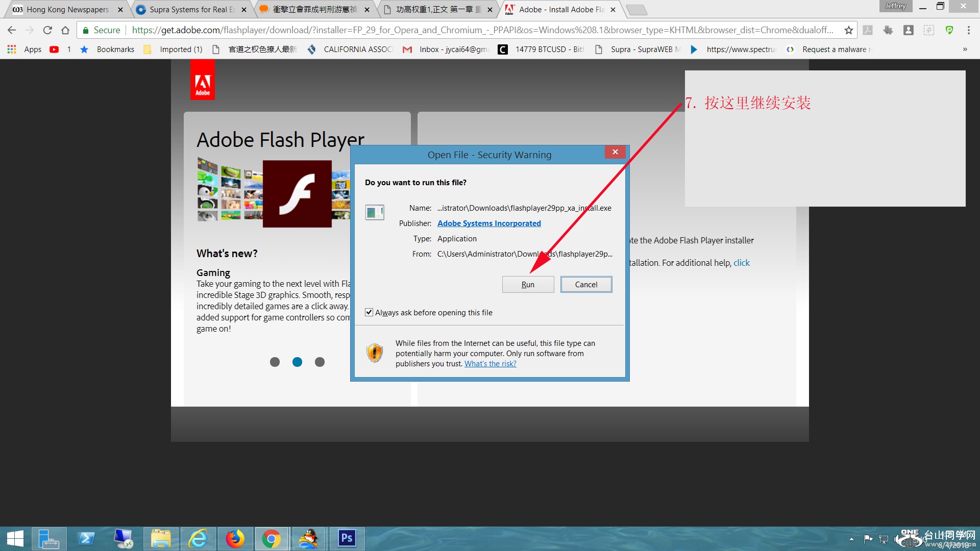This screenshot has width=980, height=551.
Task: Go back in Chrome
Action: pyautogui.click(x=12, y=30)
